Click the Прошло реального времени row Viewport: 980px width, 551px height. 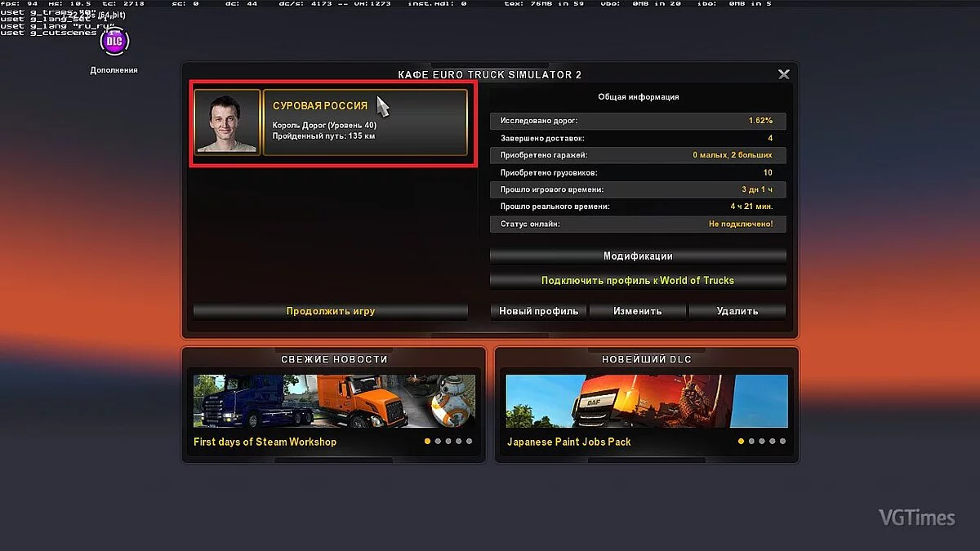[x=638, y=207]
